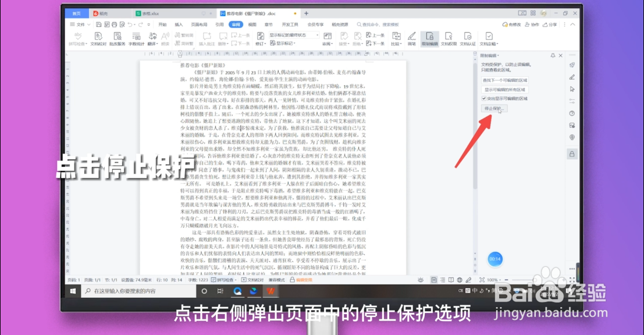
Task: Open the 显示标记 dropdown
Action: coord(283,43)
